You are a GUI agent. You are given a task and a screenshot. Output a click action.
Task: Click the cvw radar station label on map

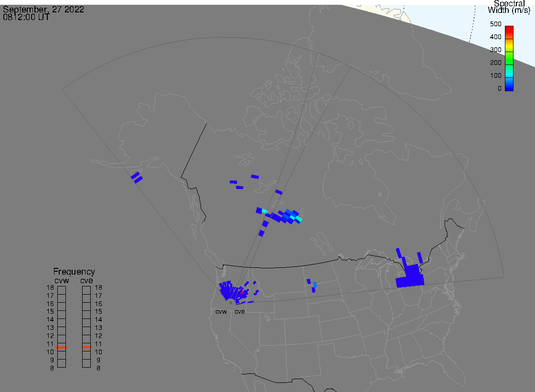[221, 311]
